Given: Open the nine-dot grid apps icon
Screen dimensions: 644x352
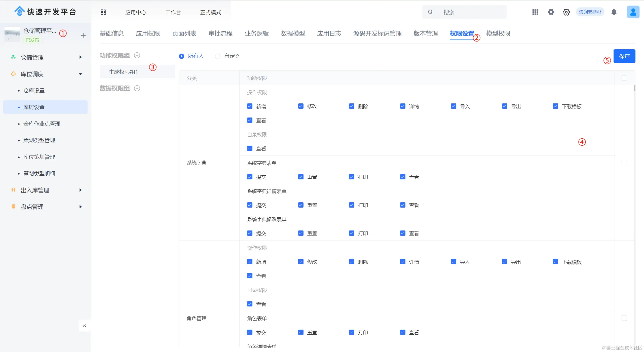Looking at the screenshot, I should (x=535, y=12).
